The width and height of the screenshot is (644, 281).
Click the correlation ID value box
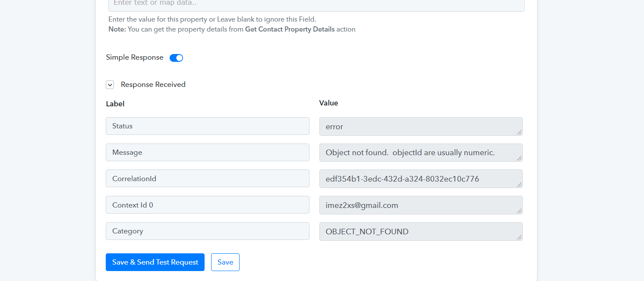pyautogui.click(x=421, y=179)
